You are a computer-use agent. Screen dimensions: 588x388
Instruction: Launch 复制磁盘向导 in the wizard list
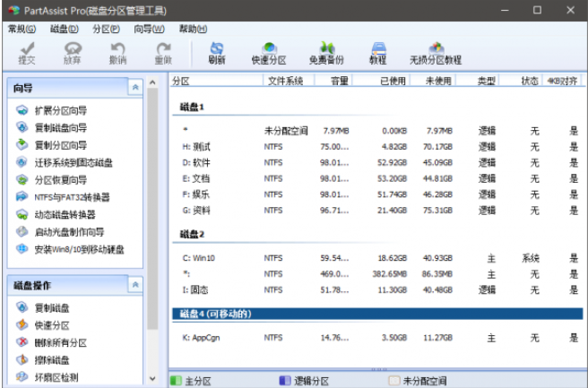(x=51, y=127)
